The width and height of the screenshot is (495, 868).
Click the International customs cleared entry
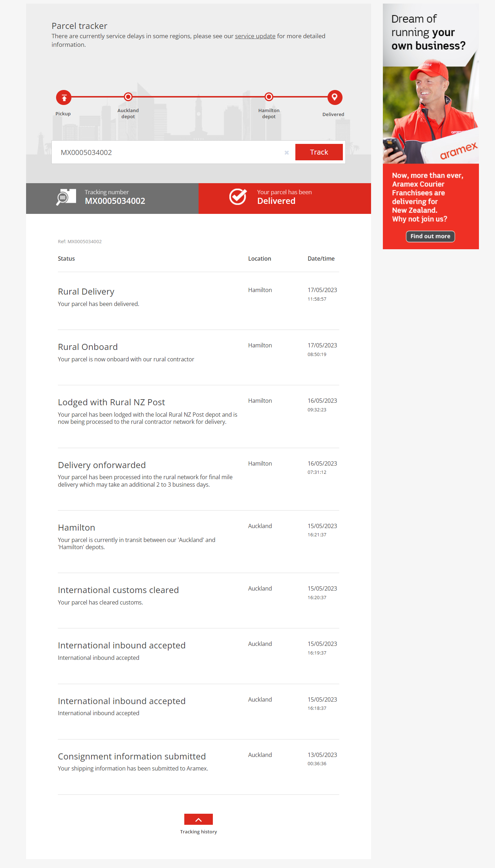(118, 590)
